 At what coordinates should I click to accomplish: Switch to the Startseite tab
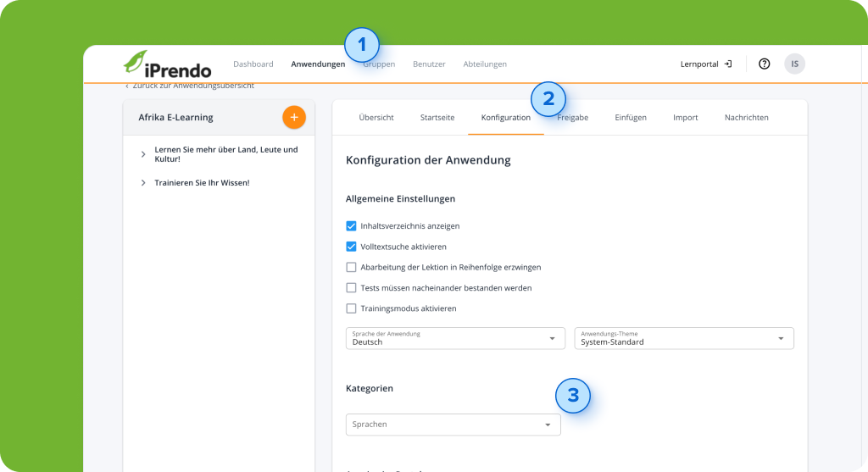pyautogui.click(x=437, y=118)
